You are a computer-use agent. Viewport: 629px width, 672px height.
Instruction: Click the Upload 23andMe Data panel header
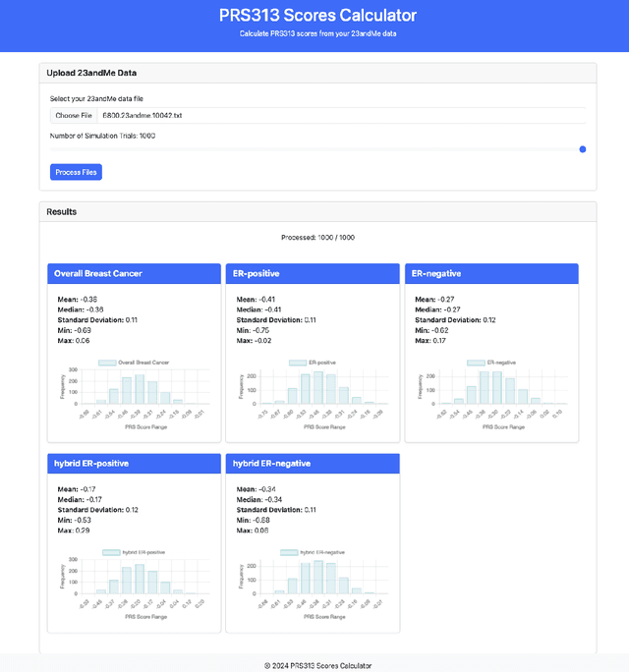(x=317, y=73)
